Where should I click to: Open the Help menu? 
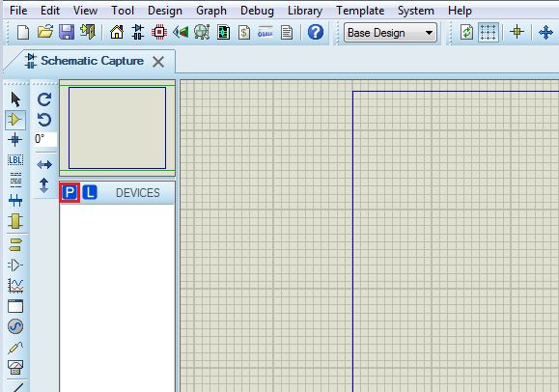tap(460, 11)
